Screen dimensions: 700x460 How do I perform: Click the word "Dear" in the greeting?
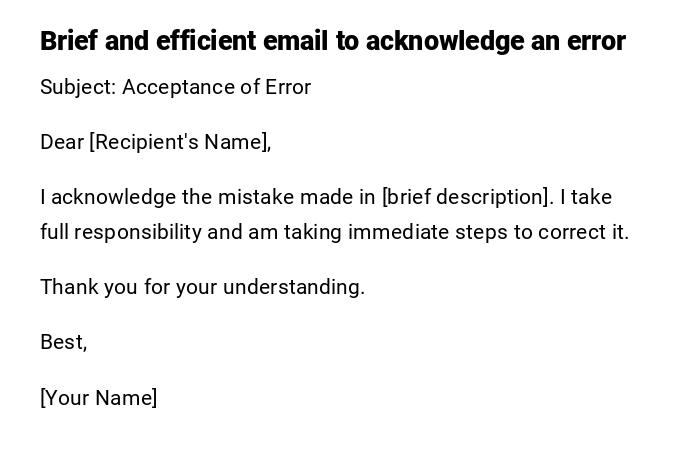click(62, 142)
